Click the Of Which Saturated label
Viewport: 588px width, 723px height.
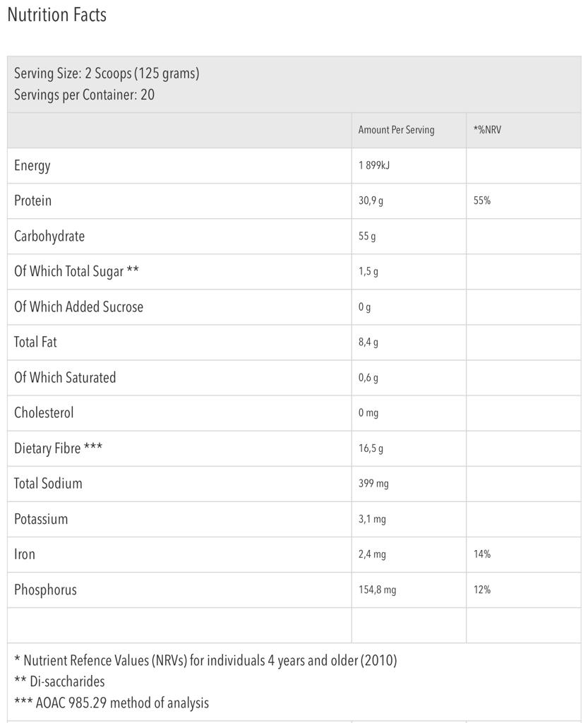coord(65,378)
